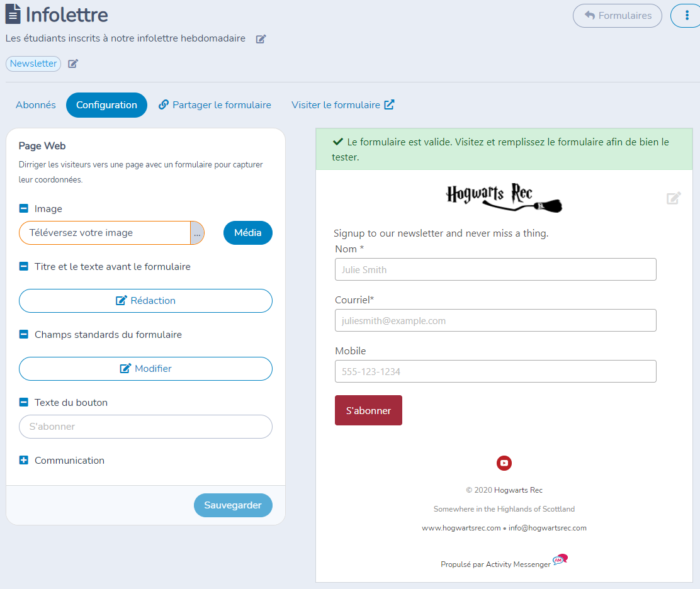
Task: Open Visiter le formulaire link
Action: pyautogui.click(x=343, y=105)
